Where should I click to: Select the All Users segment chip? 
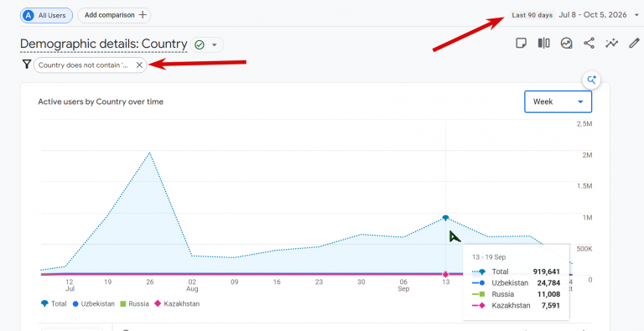[x=46, y=16]
